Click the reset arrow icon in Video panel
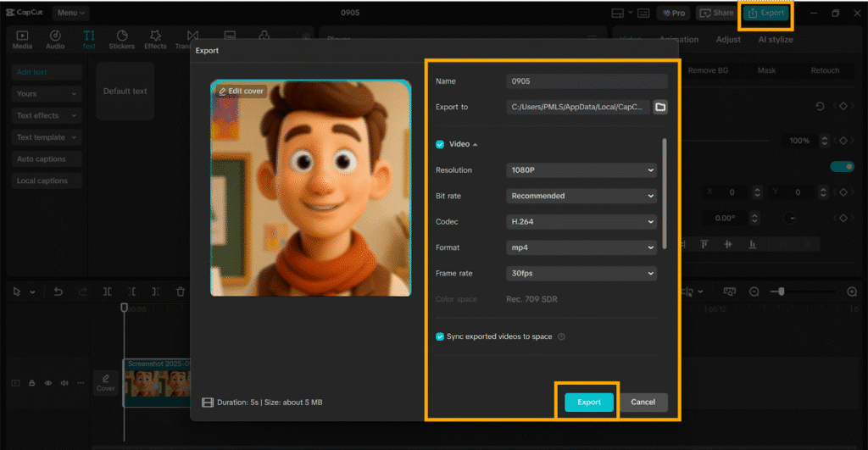868x450 pixels. tap(820, 106)
